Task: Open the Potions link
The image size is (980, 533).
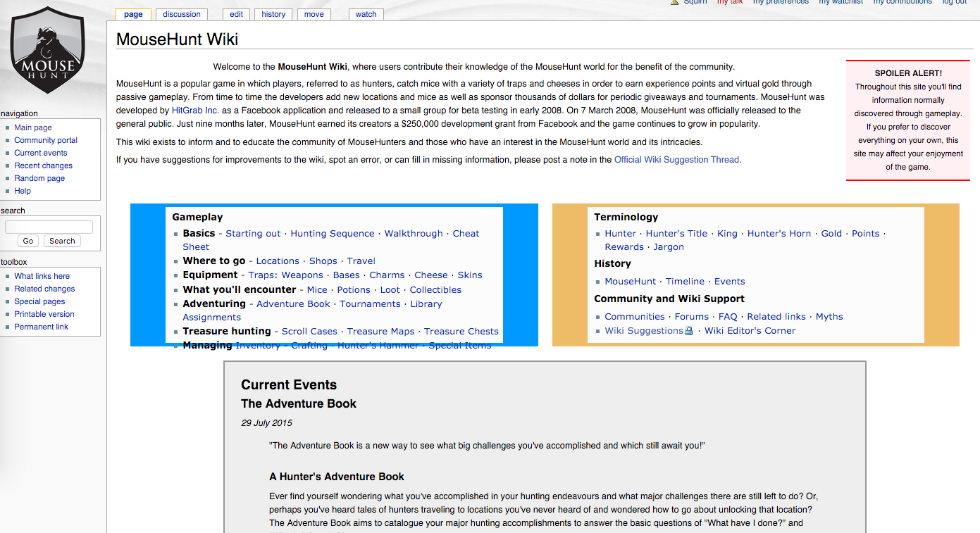Action: (354, 290)
